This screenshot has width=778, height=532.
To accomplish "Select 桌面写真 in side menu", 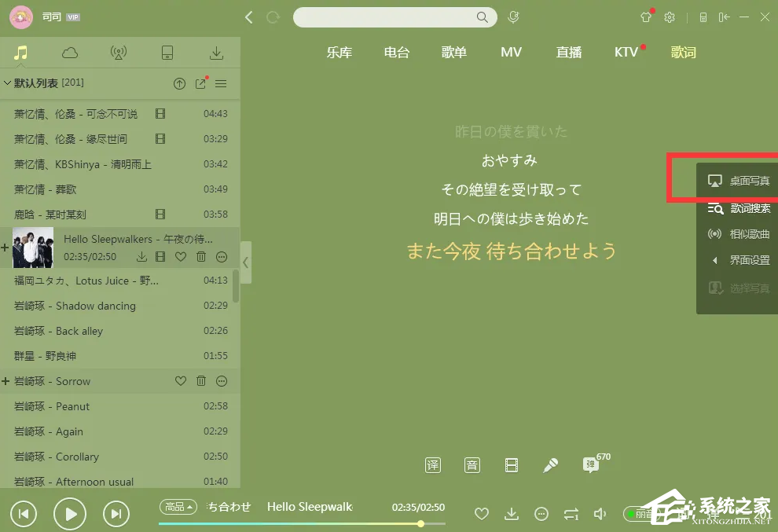I will click(x=738, y=181).
